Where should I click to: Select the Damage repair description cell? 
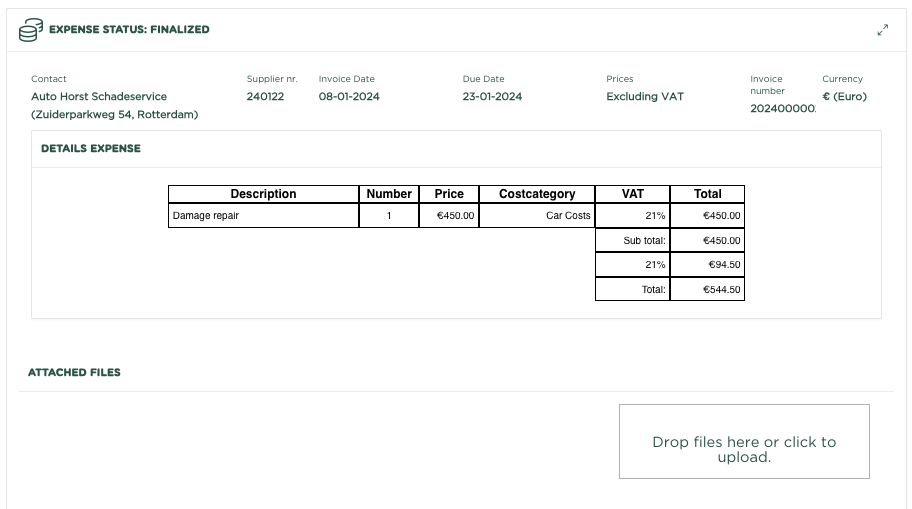[263, 215]
